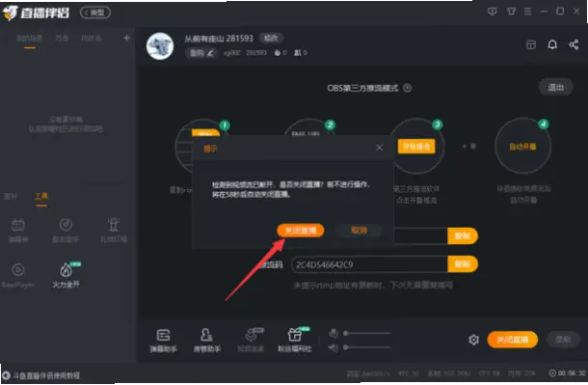Open the lighthouse-shaped tool icon
Screen dimensions: 588x385
pyautogui.click(x=113, y=230)
